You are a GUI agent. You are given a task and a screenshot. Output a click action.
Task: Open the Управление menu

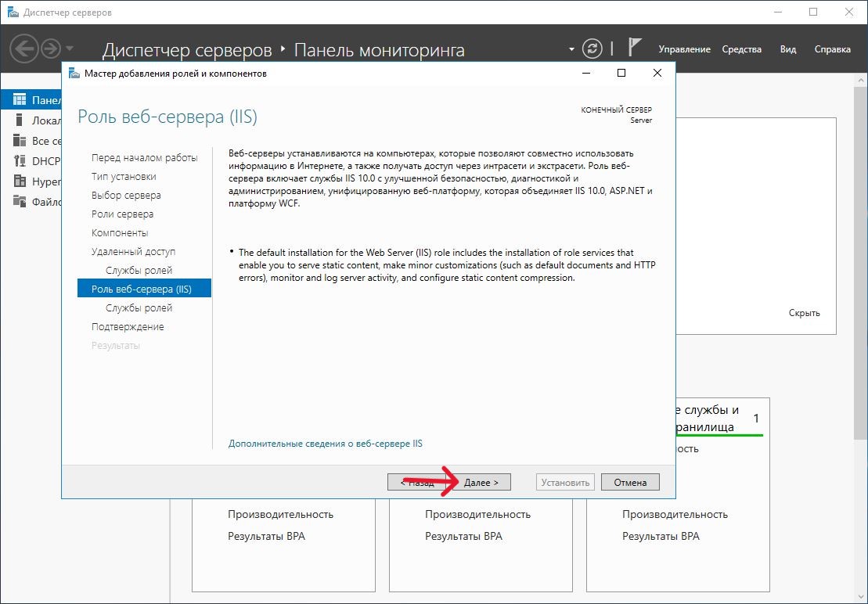(x=684, y=49)
